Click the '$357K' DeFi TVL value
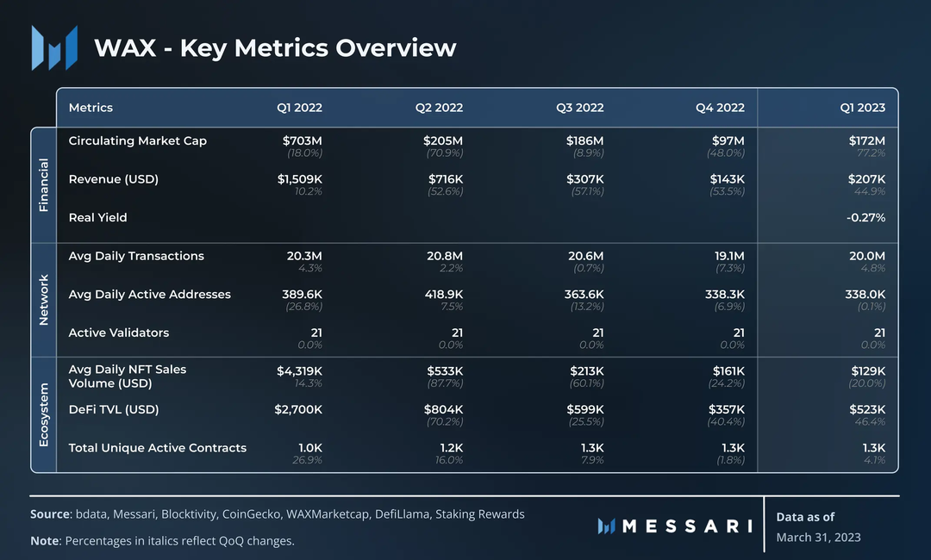931x560 pixels. pyautogui.click(x=726, y=409)
